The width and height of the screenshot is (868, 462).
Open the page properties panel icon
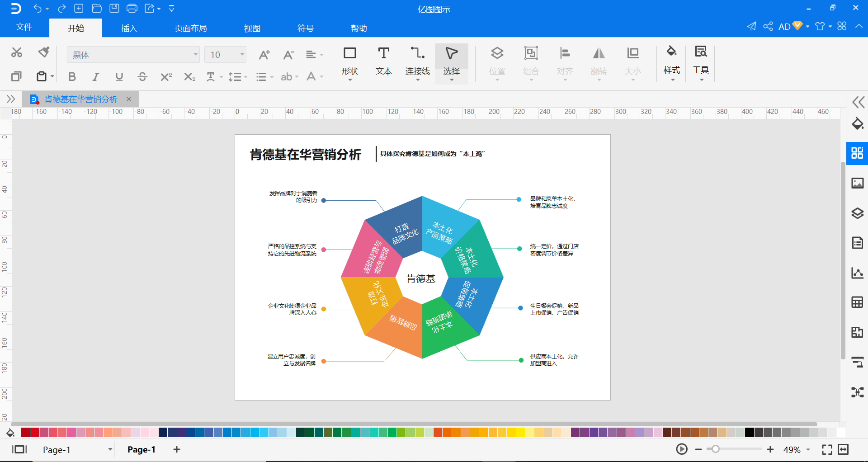coord(857,243)
